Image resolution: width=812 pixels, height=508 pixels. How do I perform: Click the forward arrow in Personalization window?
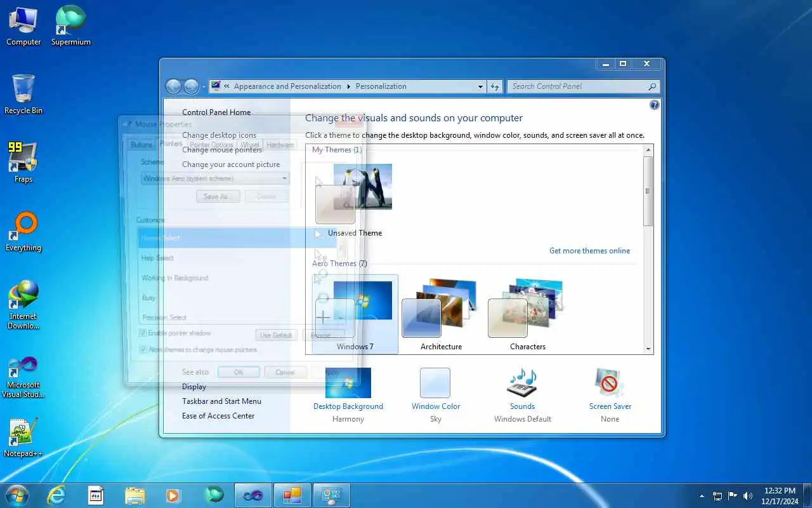point(191,86)
